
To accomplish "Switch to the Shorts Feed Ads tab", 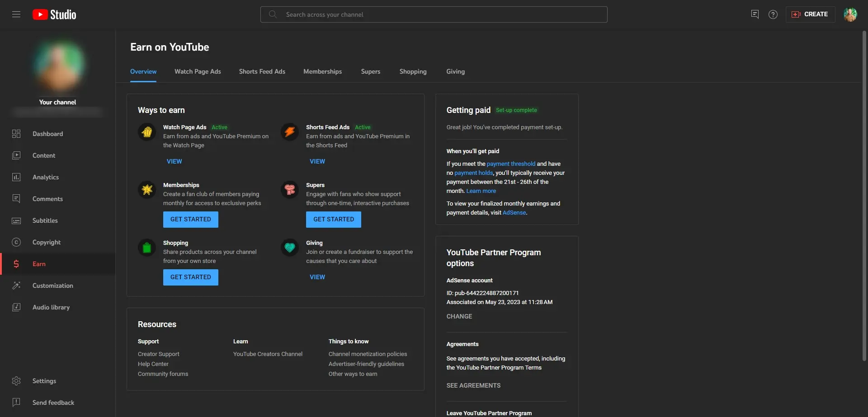I will click(x=262, y=71).
